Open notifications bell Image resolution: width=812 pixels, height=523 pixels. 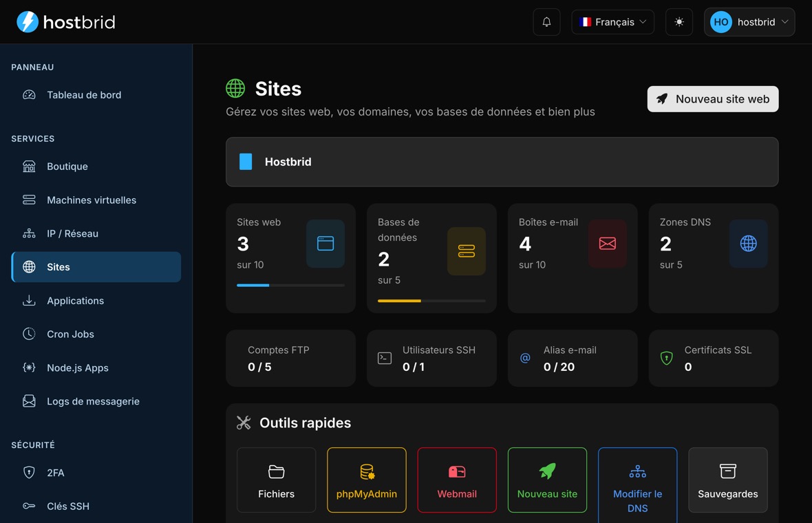(546, 22)
